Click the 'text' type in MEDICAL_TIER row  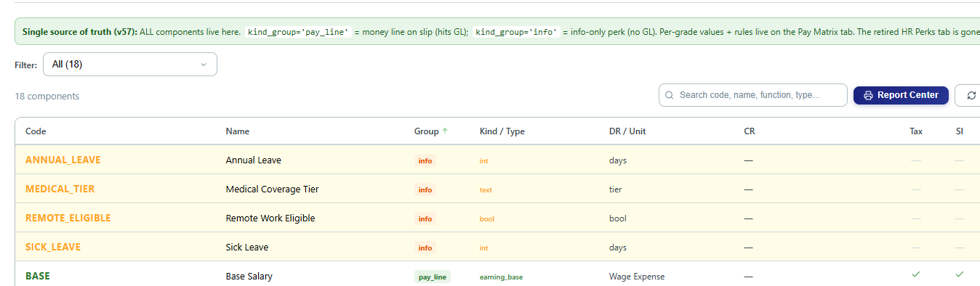pos(486,189)
